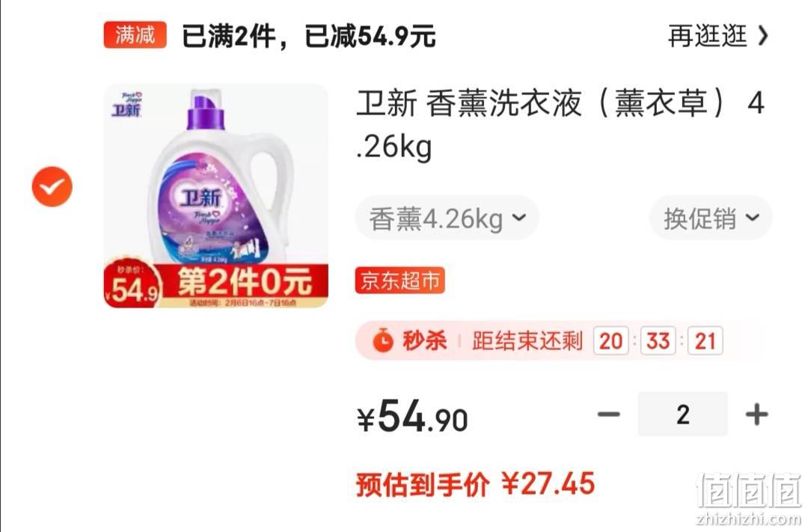This screenshot has width=808, height=532.
Task: Click the 预估到手价 ¥27.45 estimate
Action: [475, 484]
